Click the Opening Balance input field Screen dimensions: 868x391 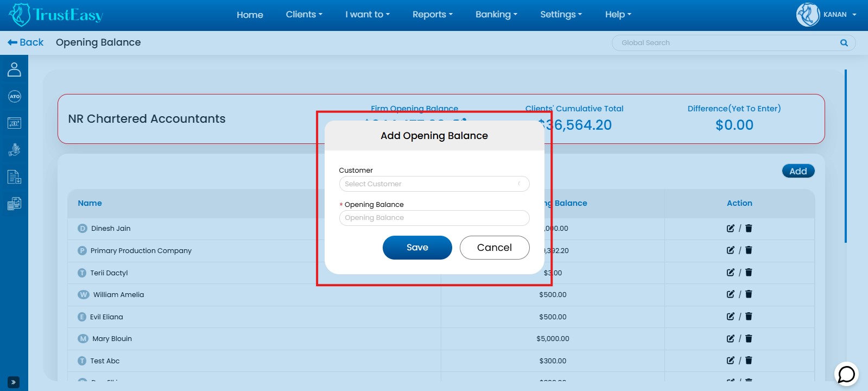[x=434, y=218]
